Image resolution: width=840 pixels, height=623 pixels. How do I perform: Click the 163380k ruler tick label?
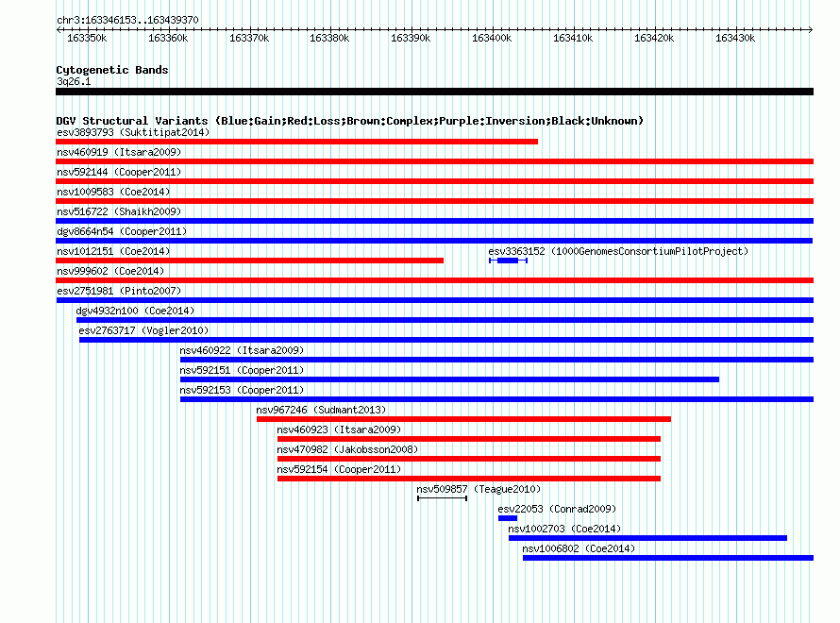click(x=329, y=38)
